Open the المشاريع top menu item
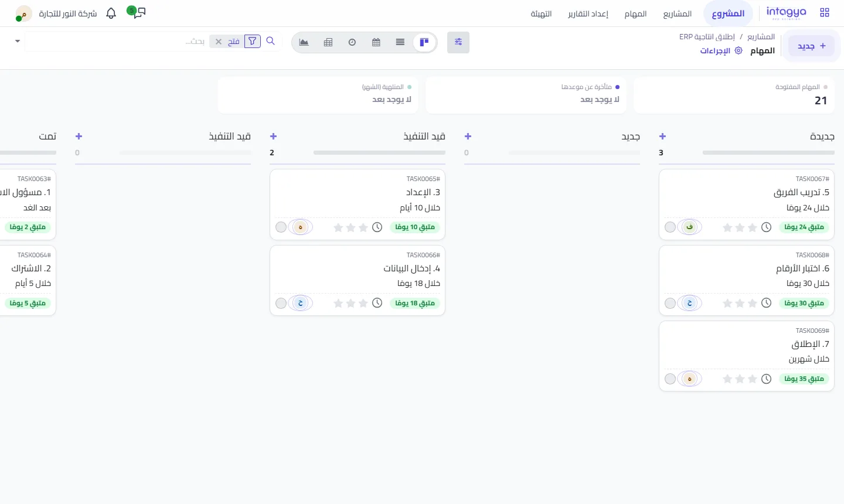Viewport: 844px width, 504px height. tap(678, 13)
